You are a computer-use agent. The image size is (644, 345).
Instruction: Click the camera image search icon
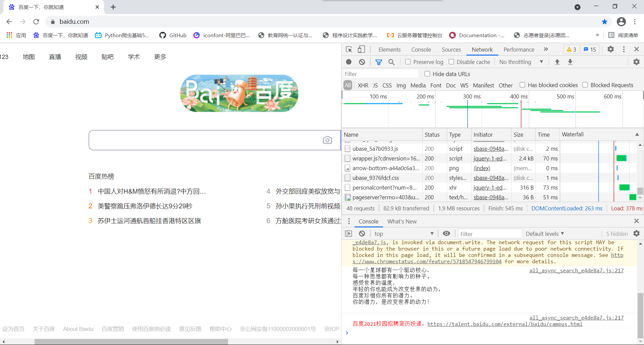coord(327,140)
